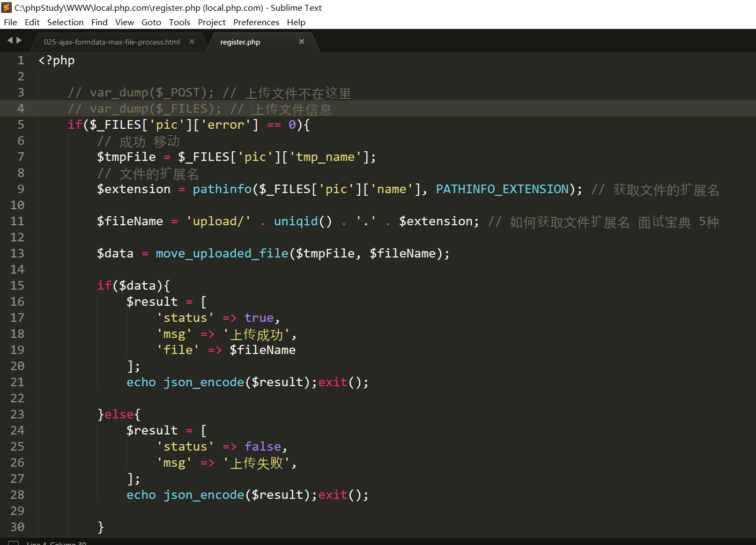Click line number 15 in the gutter

point(17,285)
